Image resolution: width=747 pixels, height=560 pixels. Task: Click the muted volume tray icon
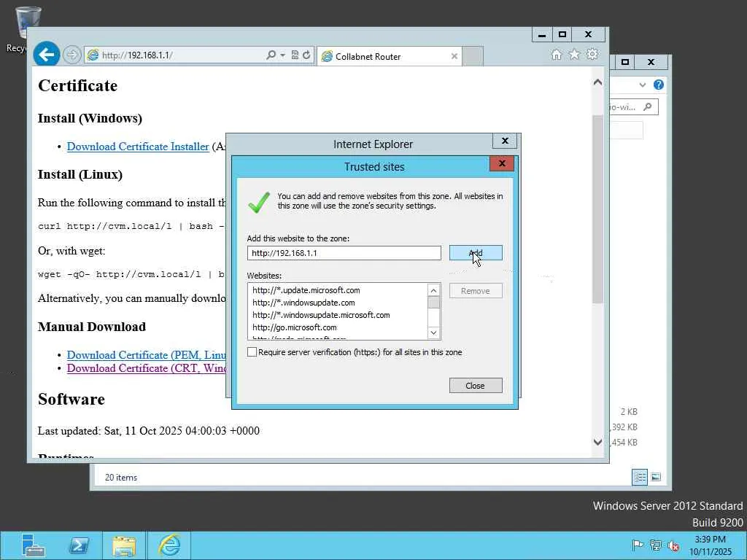673,545
